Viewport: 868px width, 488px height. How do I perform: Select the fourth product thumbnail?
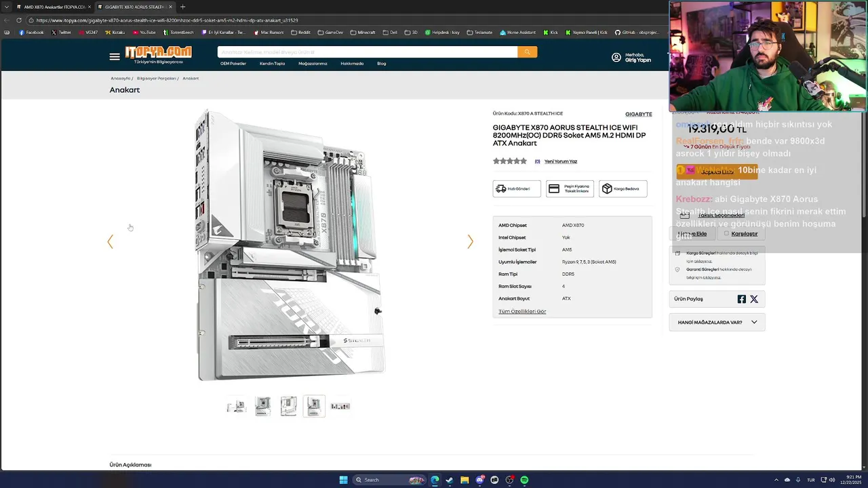coord(314,406)
